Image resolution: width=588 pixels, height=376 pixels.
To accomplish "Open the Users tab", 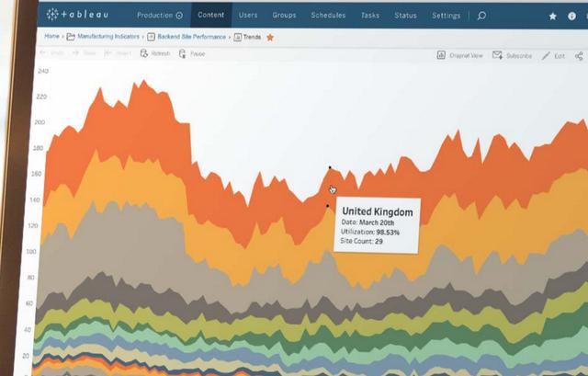I will click(x=248, y=16).
